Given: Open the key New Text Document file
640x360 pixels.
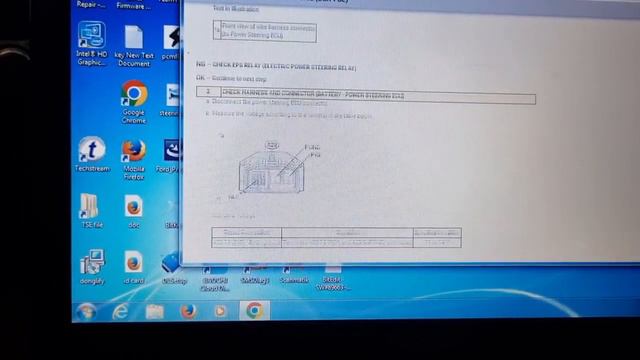Looking at the screenshot, I should [134, 46].
